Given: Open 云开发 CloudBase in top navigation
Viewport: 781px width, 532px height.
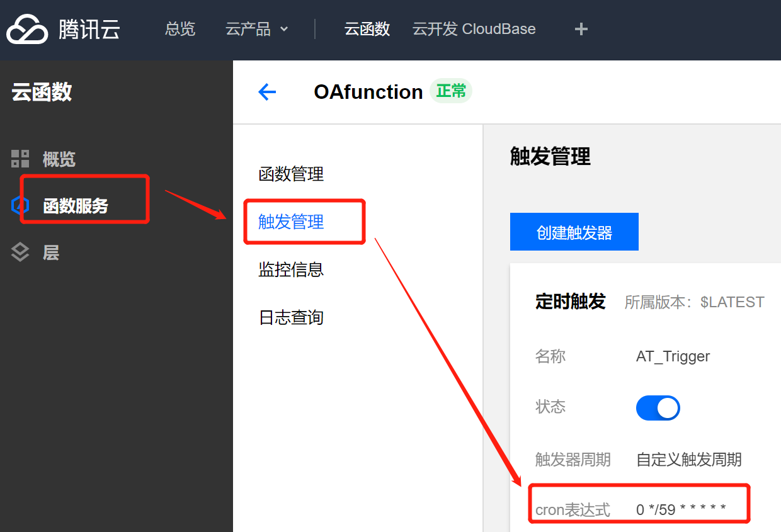Looking at the screenshot, I should coord(474,29).
